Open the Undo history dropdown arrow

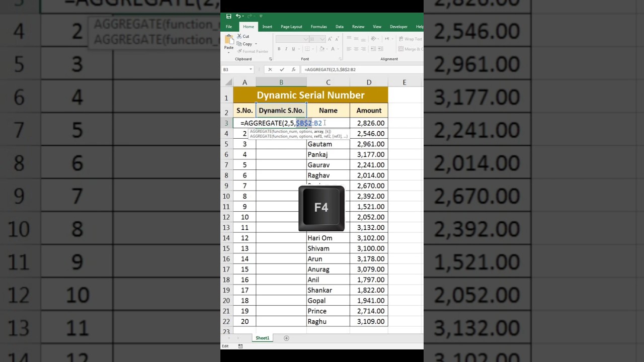[x=243, y=16]
